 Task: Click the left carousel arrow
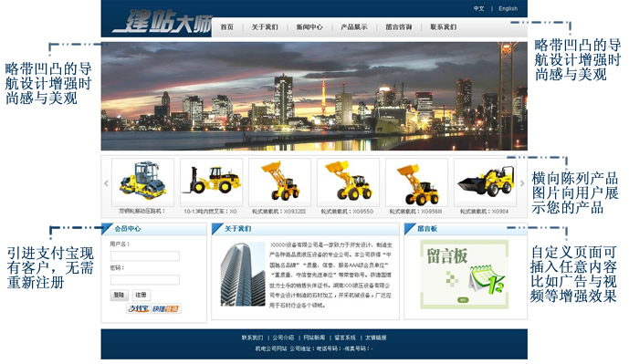pyautogui.click(x=106, y=183)
